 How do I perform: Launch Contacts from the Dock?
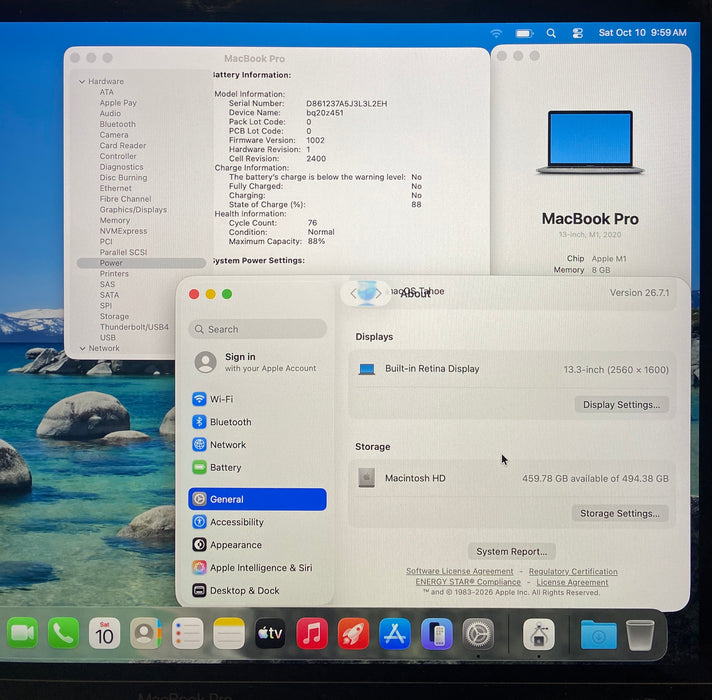(x=146, y=633)
